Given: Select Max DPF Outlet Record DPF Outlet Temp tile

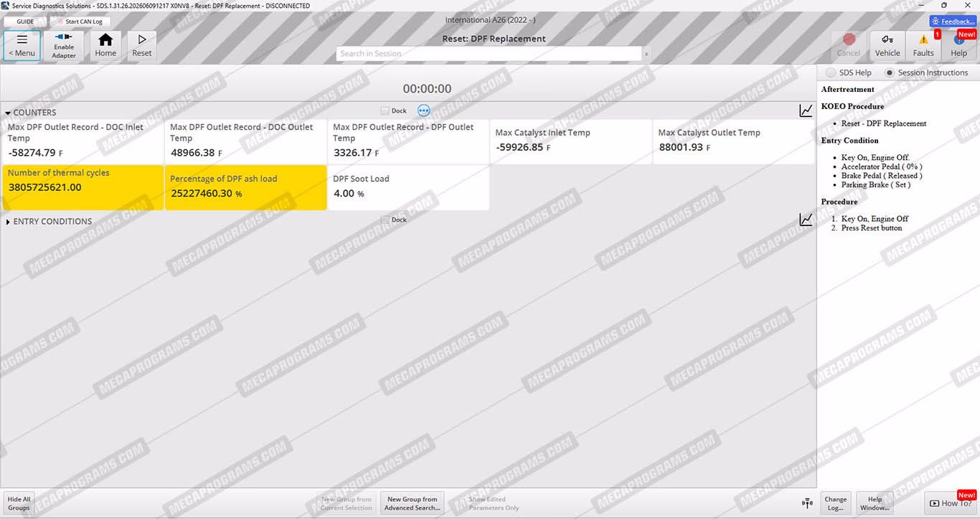Looking at the screenshot, I should point(408,141).
